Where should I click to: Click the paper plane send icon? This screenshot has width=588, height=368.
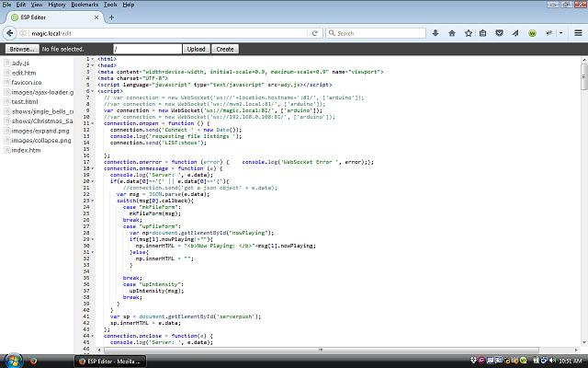[x=515, y=33]
